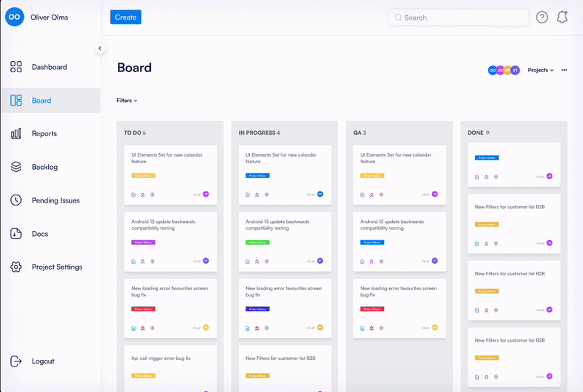Click the TO DO column header
Viewport: 583px width, 392px height.
135,133
